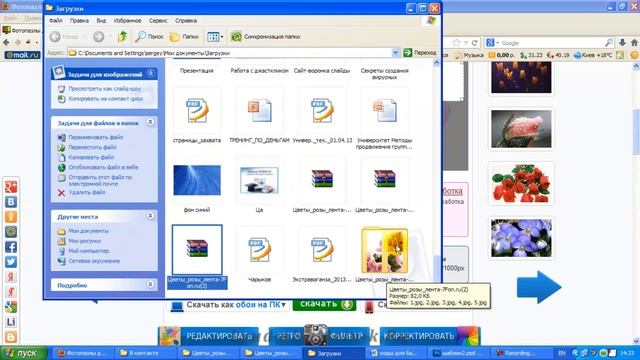
Task: Select the страницы_захвата PDF file icon
Action: (197, 111)
